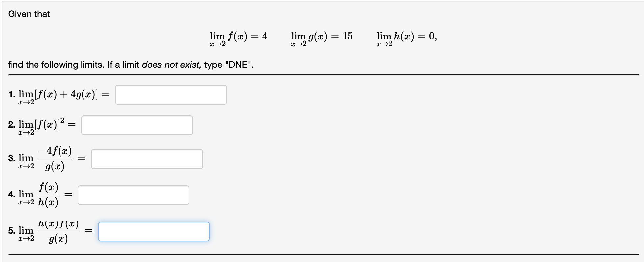Click problem label '4.'
This screenshot has height=262, width=644.
point(12,195)
